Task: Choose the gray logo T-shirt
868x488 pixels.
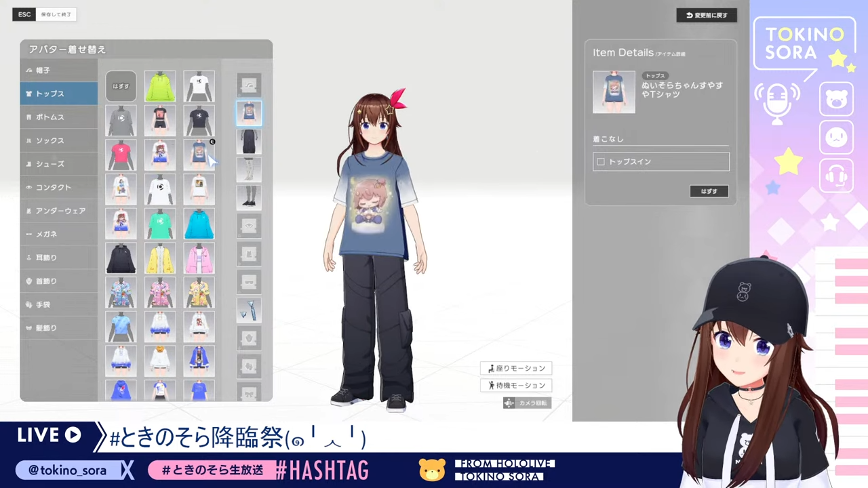Action: tap(121, 121)
